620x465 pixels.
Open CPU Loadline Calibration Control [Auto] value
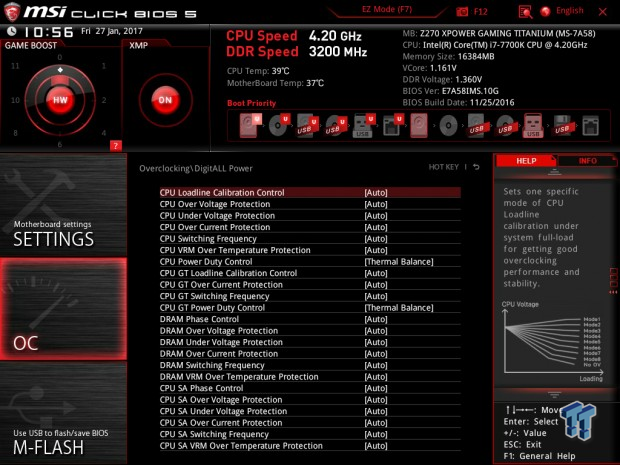click(x=376, y=193)
